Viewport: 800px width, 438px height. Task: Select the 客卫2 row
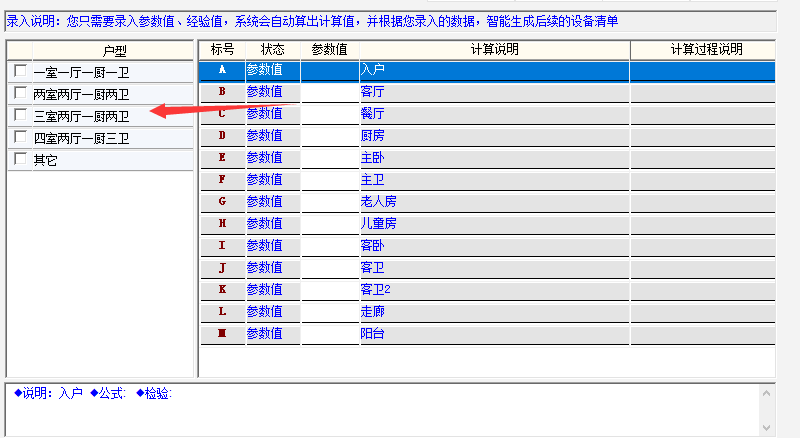pos(488,290)
